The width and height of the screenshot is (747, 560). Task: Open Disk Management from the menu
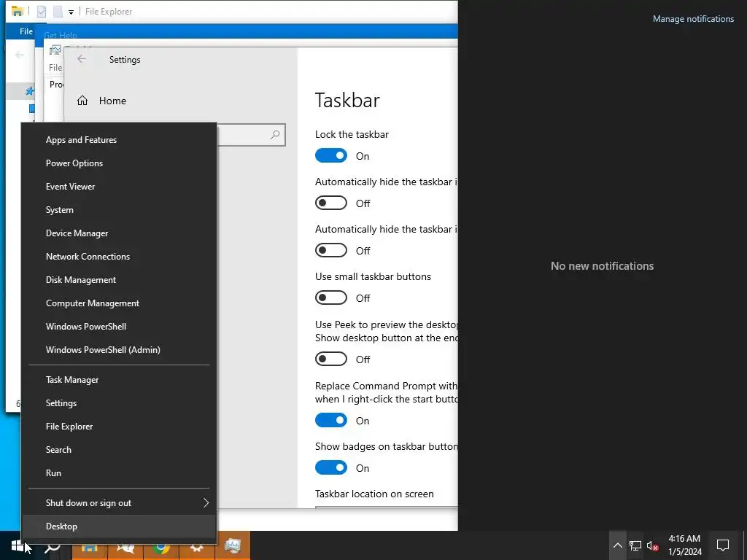(x=119, y=280)
